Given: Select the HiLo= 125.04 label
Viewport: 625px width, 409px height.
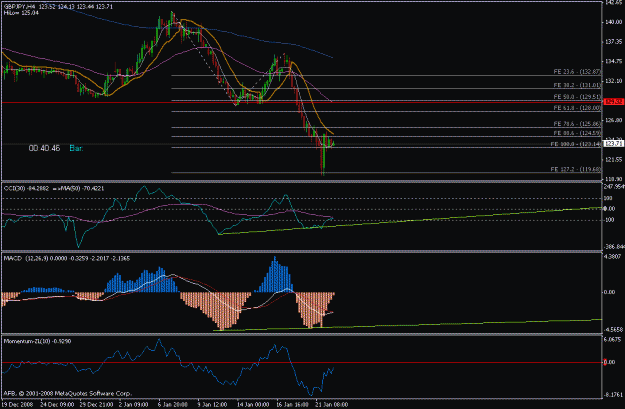Looking at the screenshot, I should (x=22, y=13).
